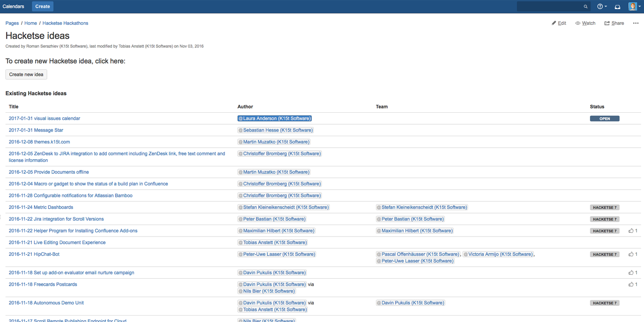Open 2016-11-18 Autonomous Demo Unit idea
This screenshot has height=322, width=644.
pyautogui.click(x=46, y=303)
